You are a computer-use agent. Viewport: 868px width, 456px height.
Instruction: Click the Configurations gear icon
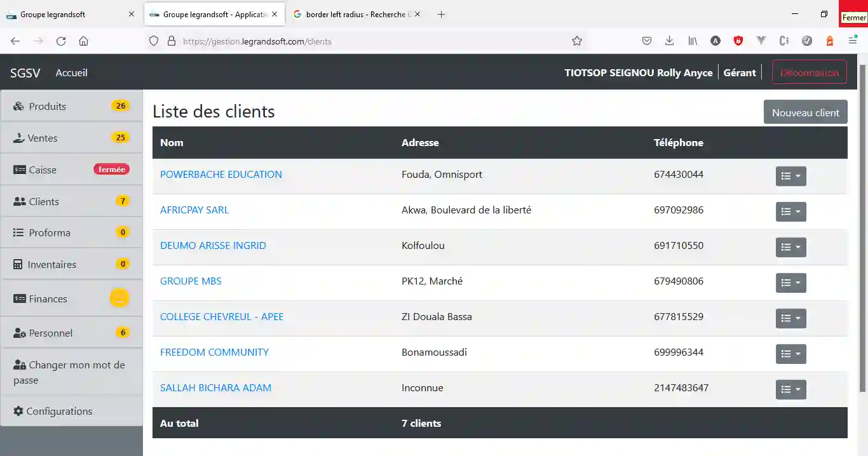click(18, 411)
